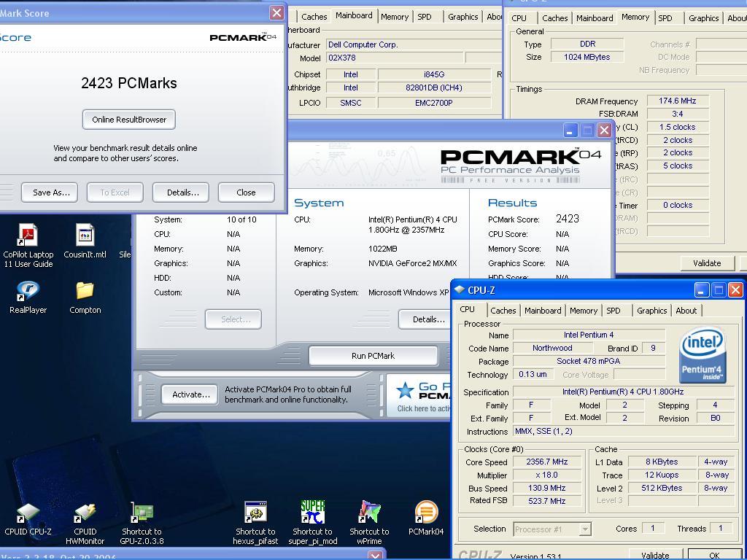Click the FSB:DRAM ratio value 3:4
This screenshot has width=747, height=560.
pyautogui.click(x=678, y=114)
